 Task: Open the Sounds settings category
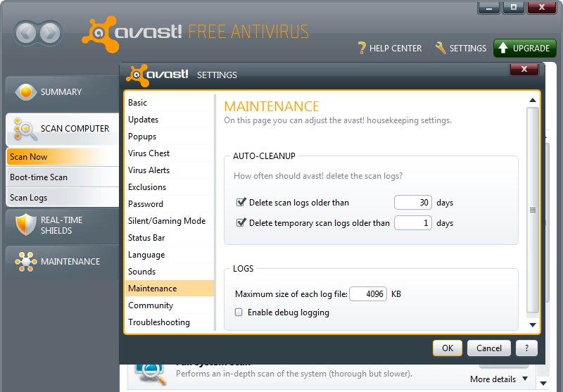(170, 272)
